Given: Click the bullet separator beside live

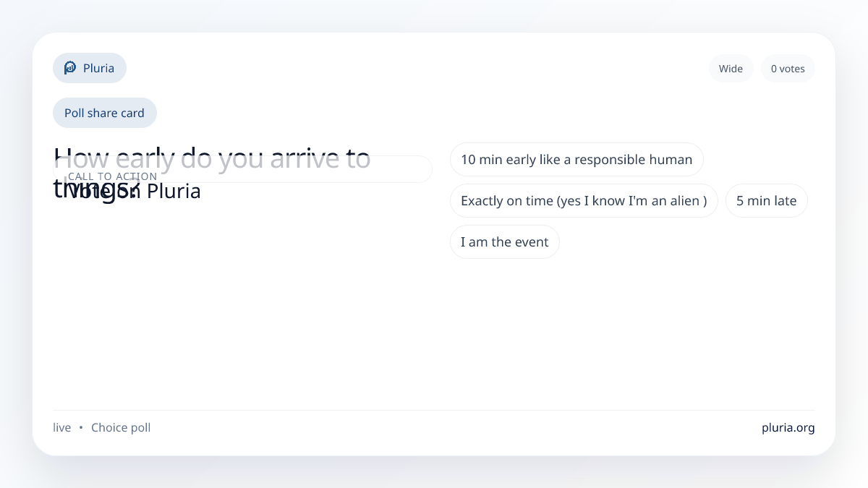Looking at the screenshot, I should [x=81, y=427].
